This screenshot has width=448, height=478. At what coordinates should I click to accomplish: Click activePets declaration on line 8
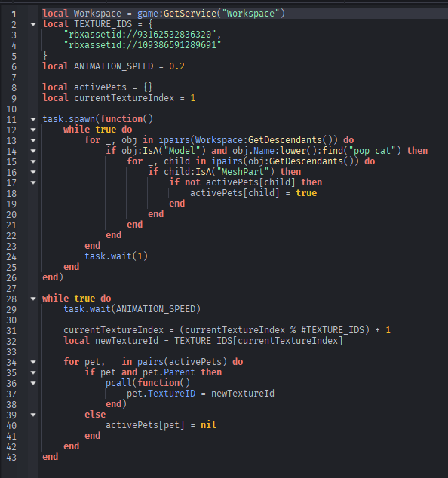tap(100, 87)
